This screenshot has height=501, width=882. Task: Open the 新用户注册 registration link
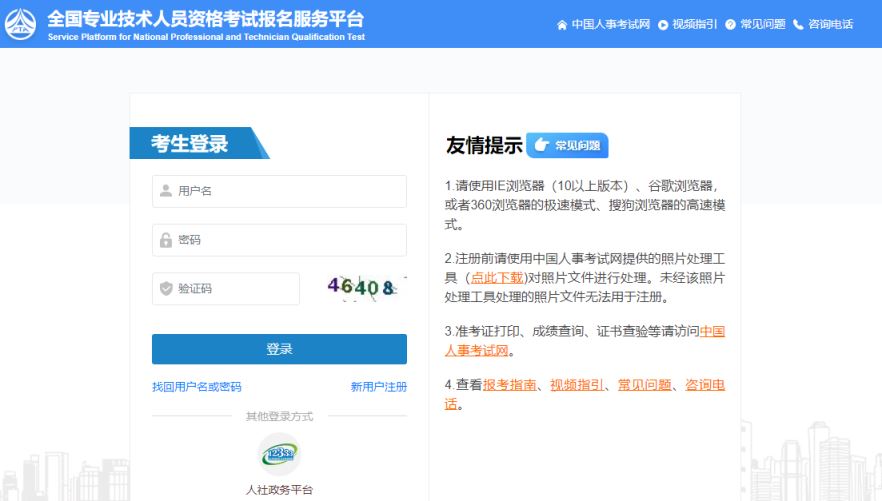(x=378, y=387)
